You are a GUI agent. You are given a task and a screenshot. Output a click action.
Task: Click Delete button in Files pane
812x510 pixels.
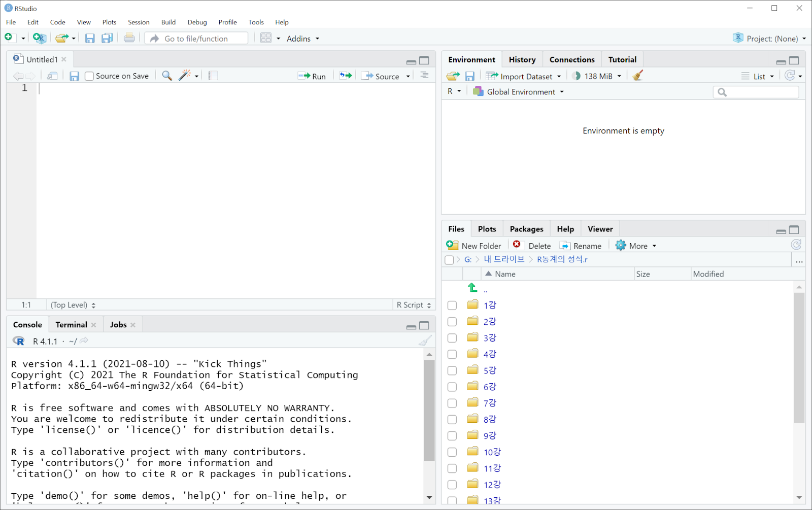point(532,246)
